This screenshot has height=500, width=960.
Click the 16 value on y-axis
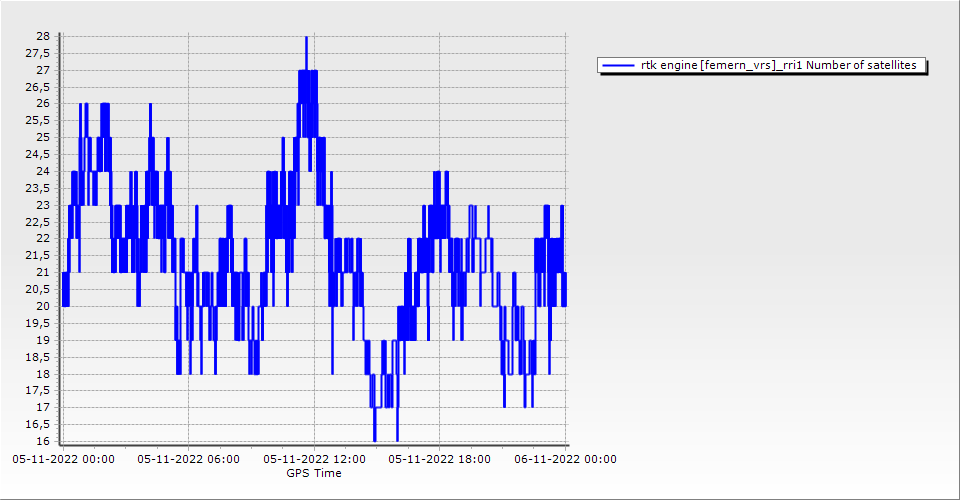[43, 441]
